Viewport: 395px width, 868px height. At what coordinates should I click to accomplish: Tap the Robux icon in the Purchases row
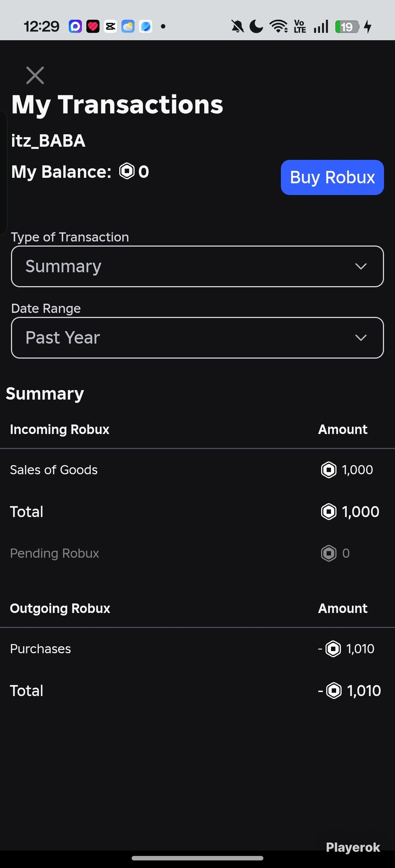tap(333, 649)
